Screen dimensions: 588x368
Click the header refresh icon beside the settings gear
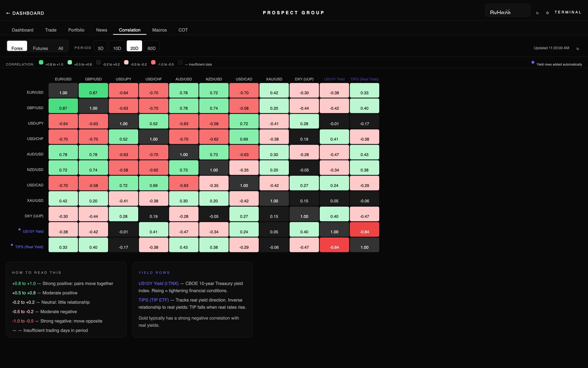pos(537,13)
